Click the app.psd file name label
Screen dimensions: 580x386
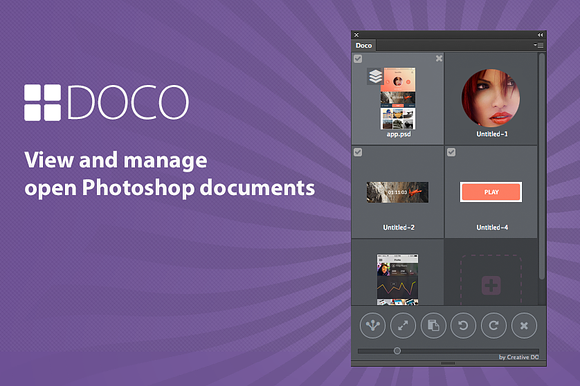(x=398, y=134)
